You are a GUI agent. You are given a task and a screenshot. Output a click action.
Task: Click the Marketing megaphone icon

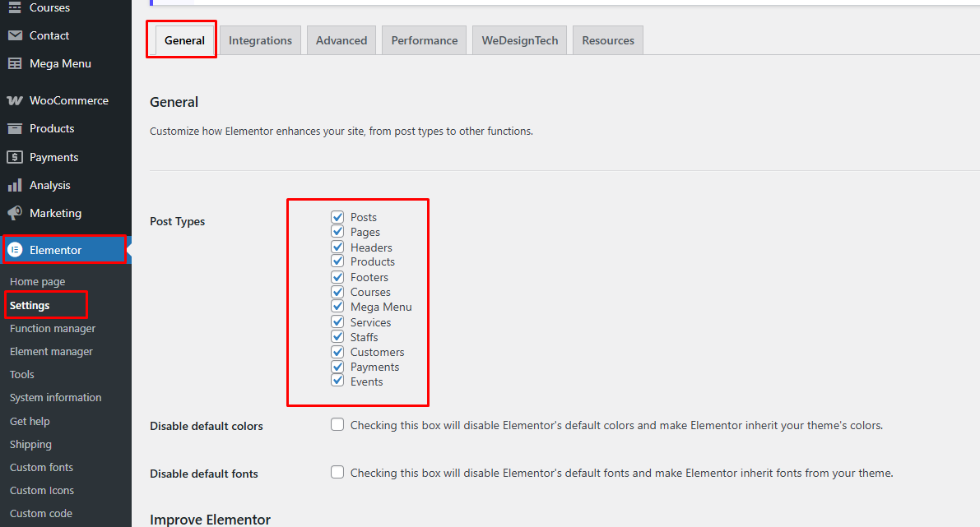14,214
